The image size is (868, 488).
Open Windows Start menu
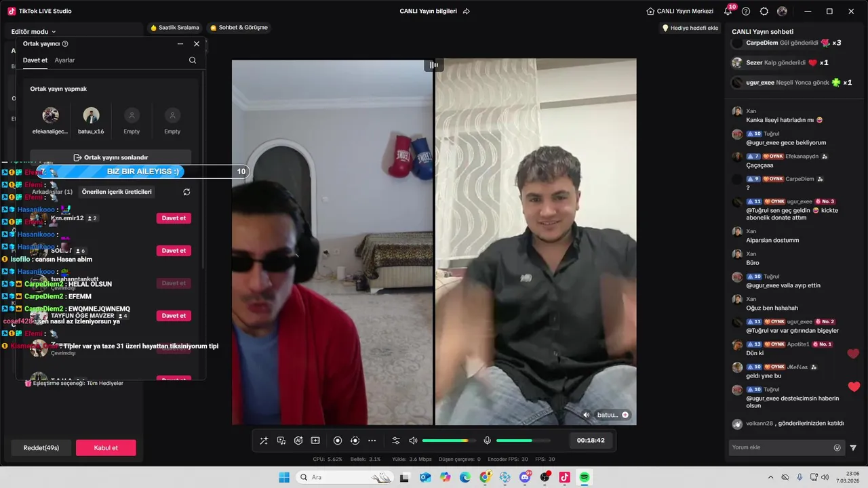pos(284,477)
